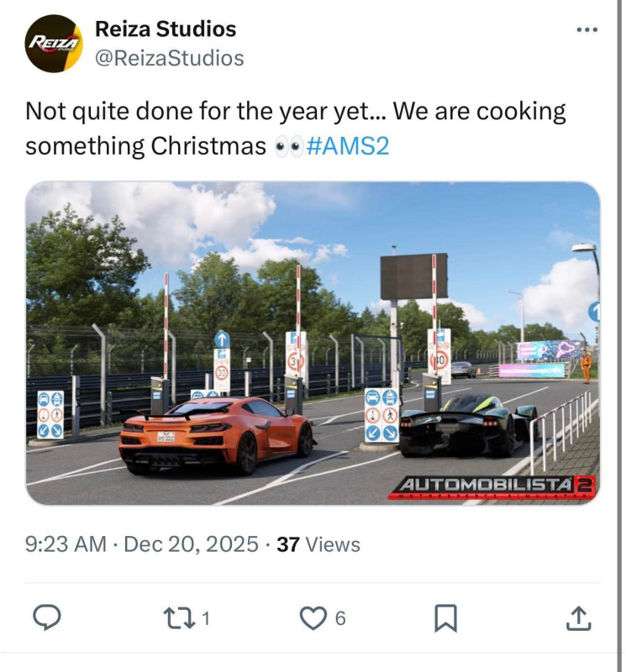Open the three-dot more options menu
This screenshot has height=672, width=626.
click(587, 29)
